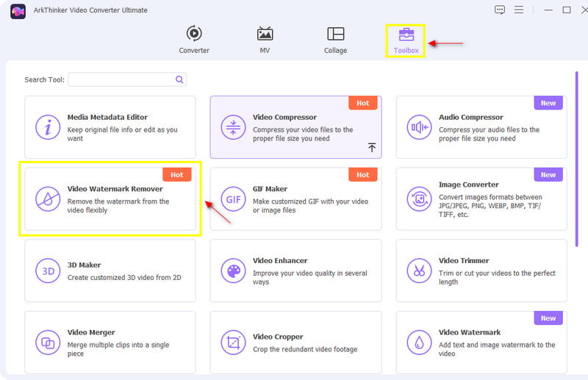
Task: Click the Video Cropper title
Action: coord(278,337)
